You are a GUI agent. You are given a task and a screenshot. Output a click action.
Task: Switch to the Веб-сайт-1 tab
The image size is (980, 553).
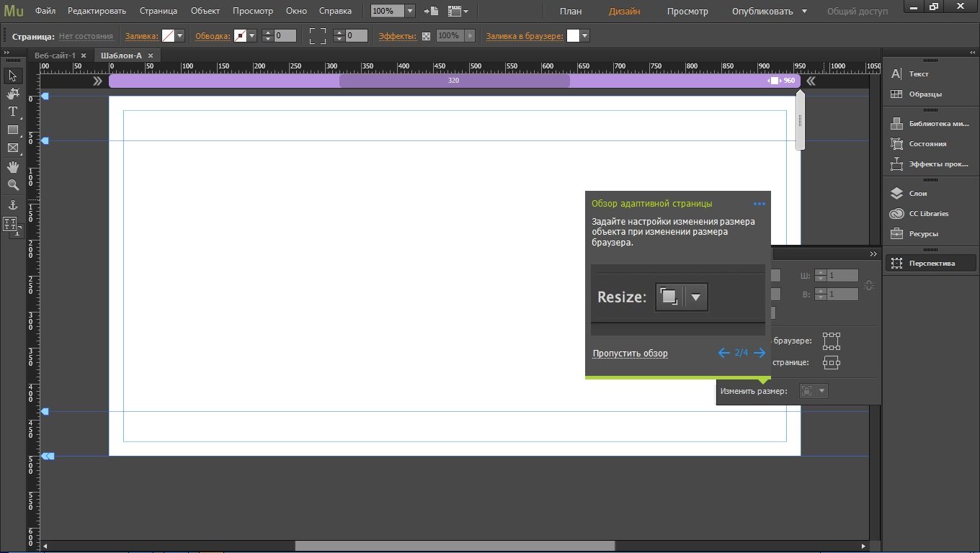point(55,55)
